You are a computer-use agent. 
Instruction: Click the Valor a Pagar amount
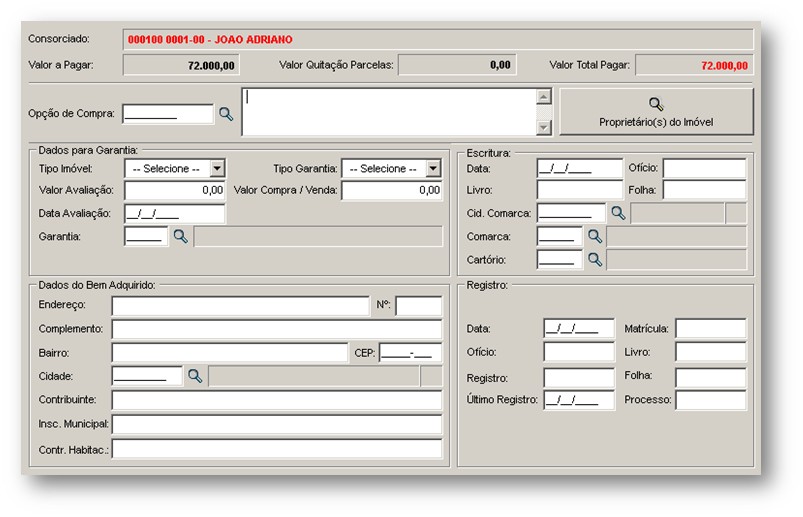pos(211,66)
